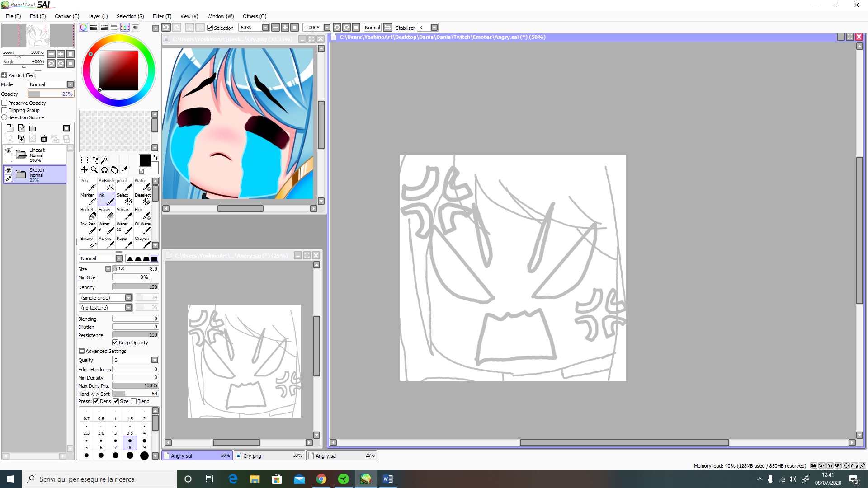Create a new layer folder
Viewport: 868px width, 488px height.
click(33, 128)
